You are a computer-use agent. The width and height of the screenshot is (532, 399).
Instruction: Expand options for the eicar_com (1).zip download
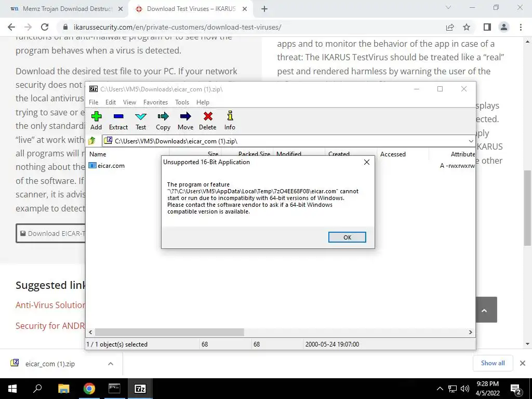coord(111,364)
